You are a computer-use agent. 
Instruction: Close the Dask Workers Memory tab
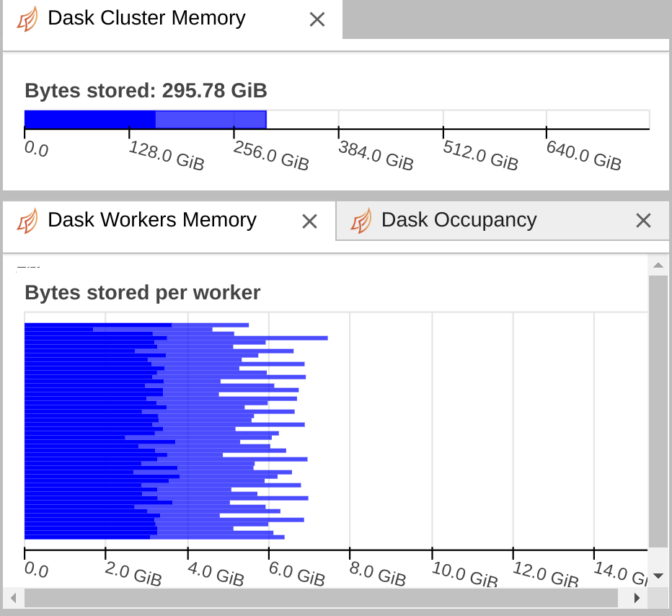(x=309, y=221)
